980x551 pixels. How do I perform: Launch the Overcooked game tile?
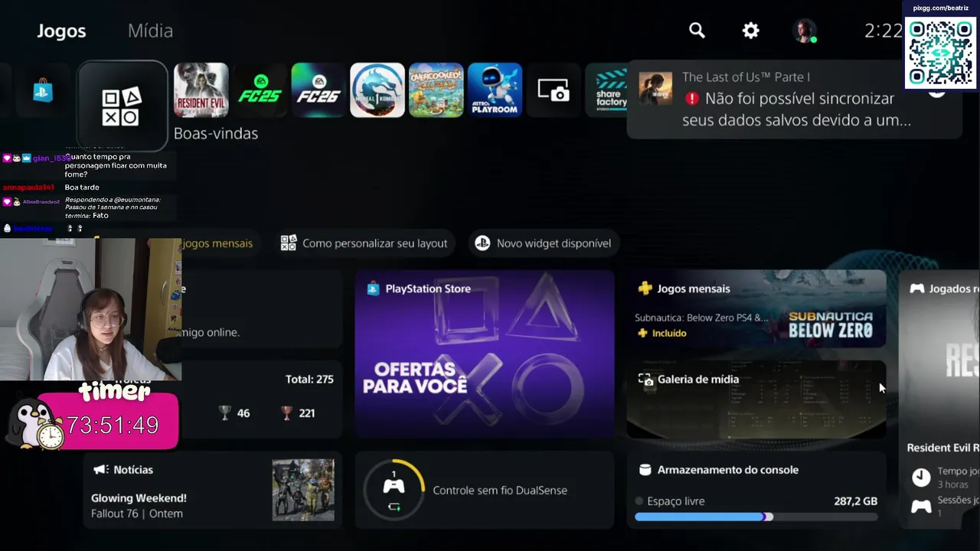pyautogui.click(x=436, y=90)
